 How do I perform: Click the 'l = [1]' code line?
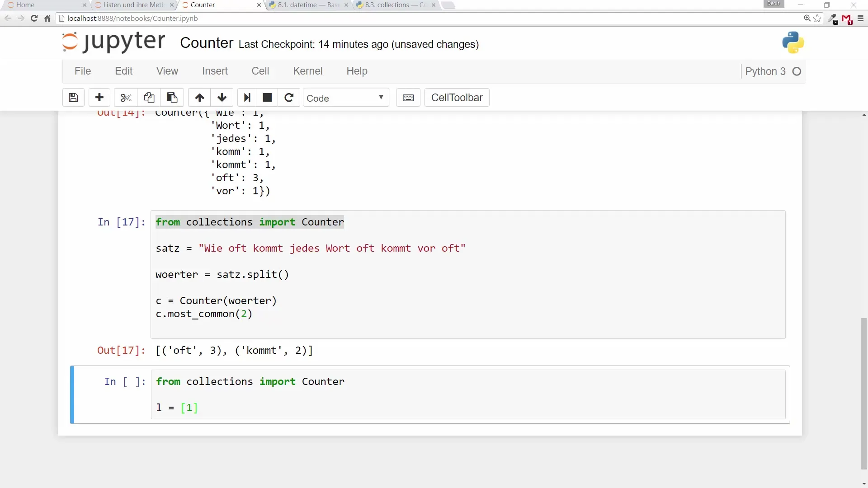[177, 408]
